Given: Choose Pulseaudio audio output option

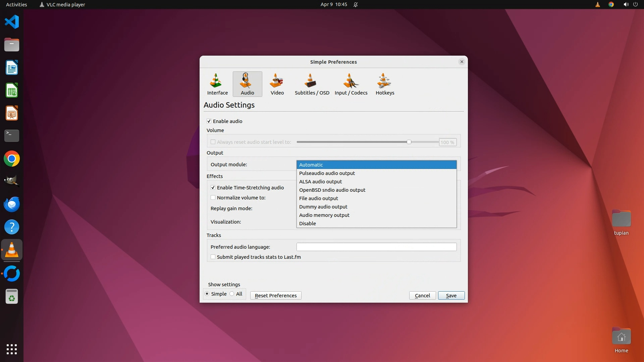Looking at the screenshot, I should pyautogui.click(x=327, y=173).
